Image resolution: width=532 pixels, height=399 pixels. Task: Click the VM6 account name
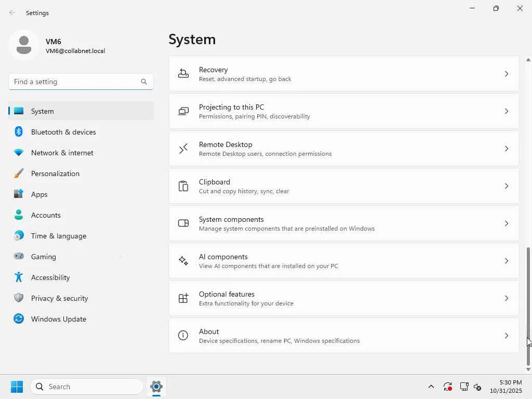click(54, 42)
